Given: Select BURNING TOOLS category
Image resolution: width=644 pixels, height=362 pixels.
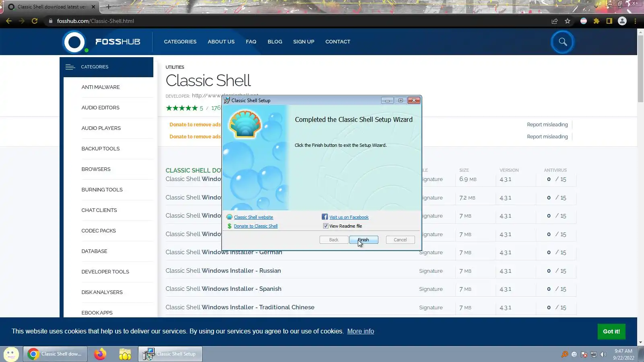Looking at the screenshot, I should tap(102, 190).
